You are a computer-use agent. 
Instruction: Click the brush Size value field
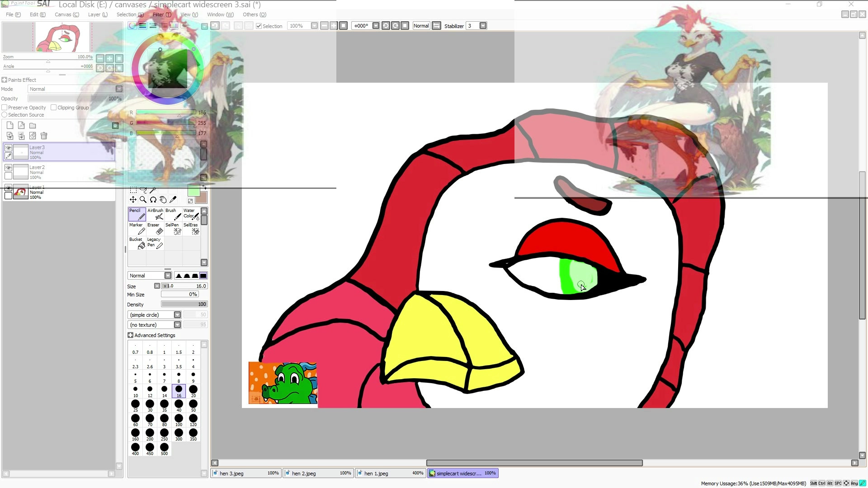pyautogui.click(x=184, y=286)
